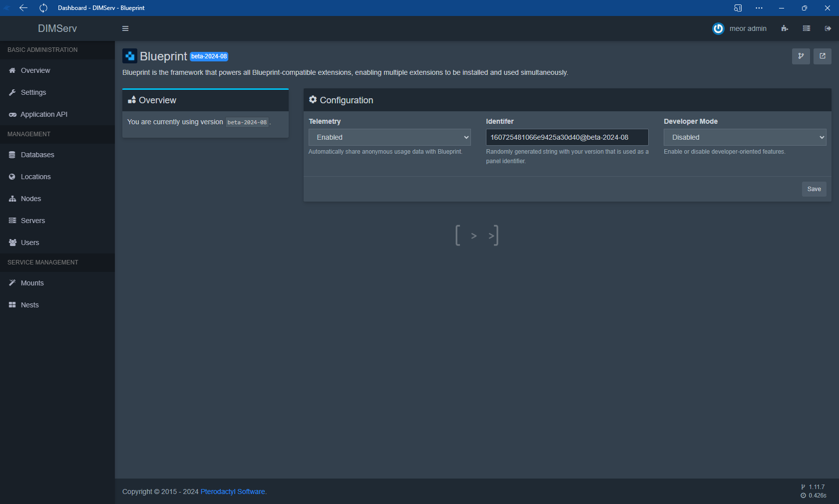
Task: Go to Application API page
Action: coord(57,114)
